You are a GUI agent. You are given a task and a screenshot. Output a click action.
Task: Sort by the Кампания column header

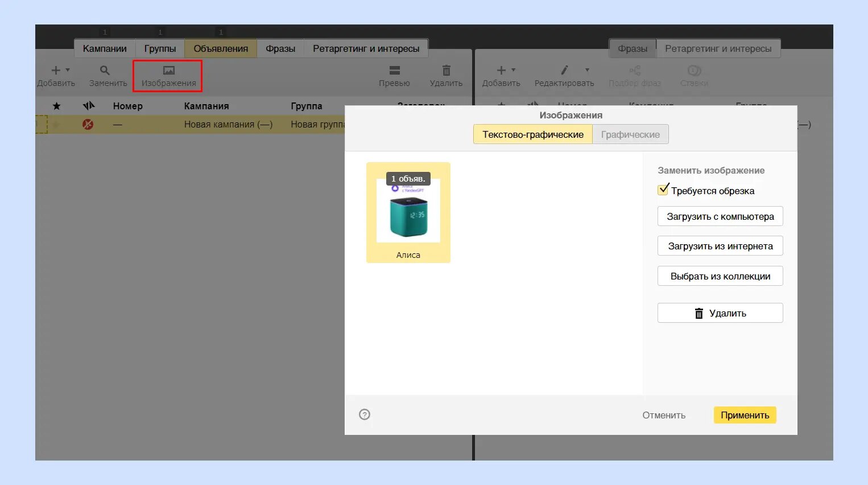206,106
